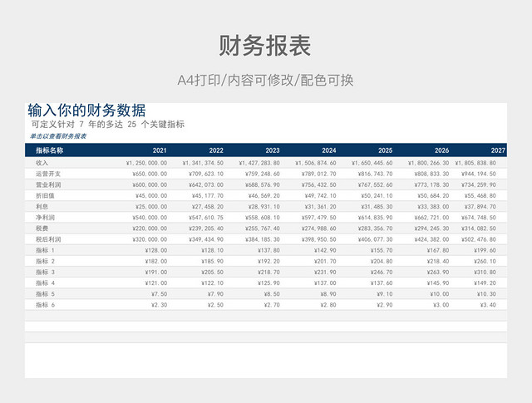Select the 指标 6 cell ¥2.30
Image resolution: width=532 pixels, height=403 pixels.
159,305
